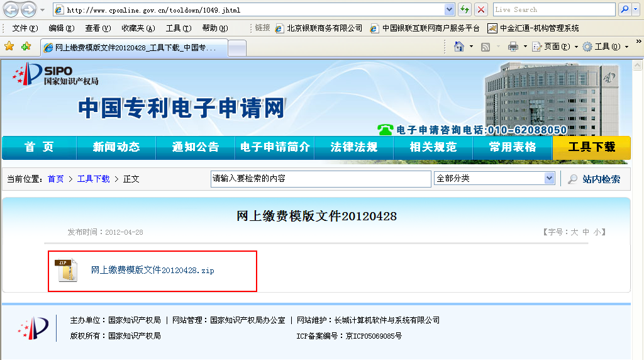The image size is (644, 360).
Task: Download 网上缴费模版文件20120428.zip via its link
Action: [152, 270]
